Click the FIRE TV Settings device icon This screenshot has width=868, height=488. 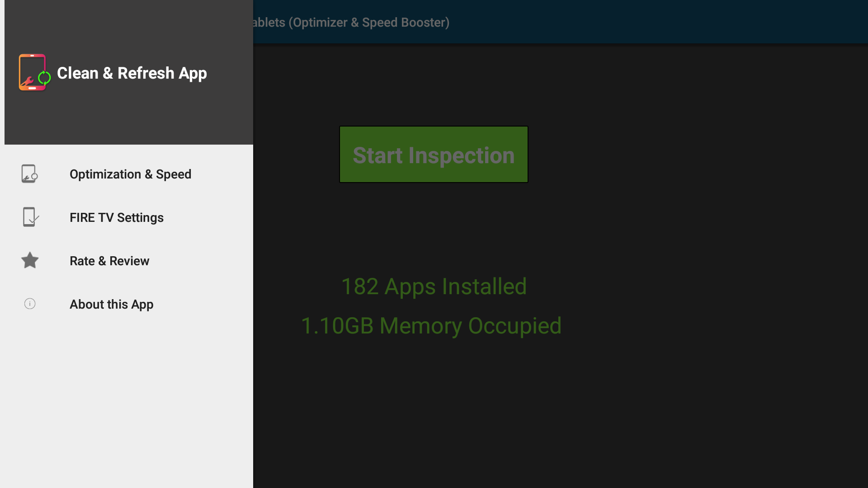(x=30, y=217)
